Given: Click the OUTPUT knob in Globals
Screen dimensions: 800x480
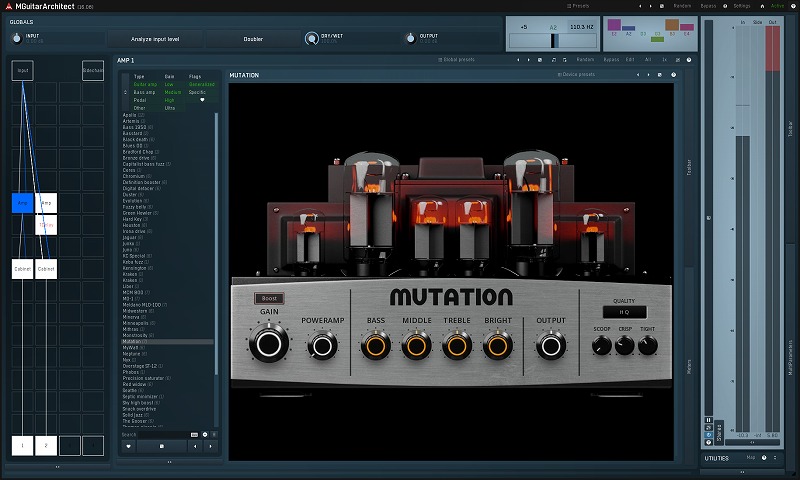Looking at the screenshot, I should pyautogui.click(x=410, y=38).
